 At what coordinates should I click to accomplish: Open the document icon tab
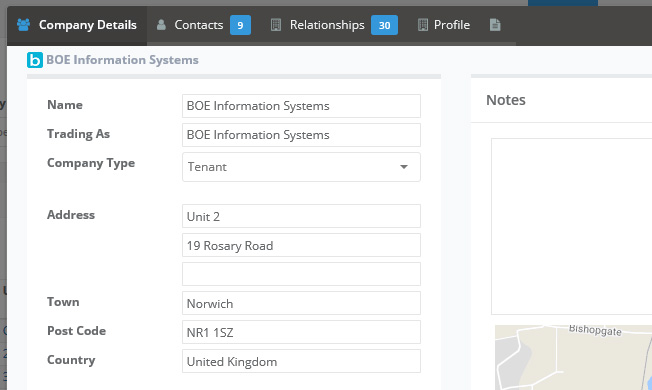495,25
